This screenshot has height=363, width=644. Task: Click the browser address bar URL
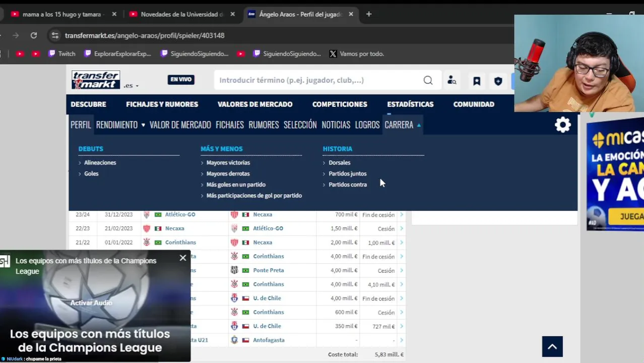point(145,35)
